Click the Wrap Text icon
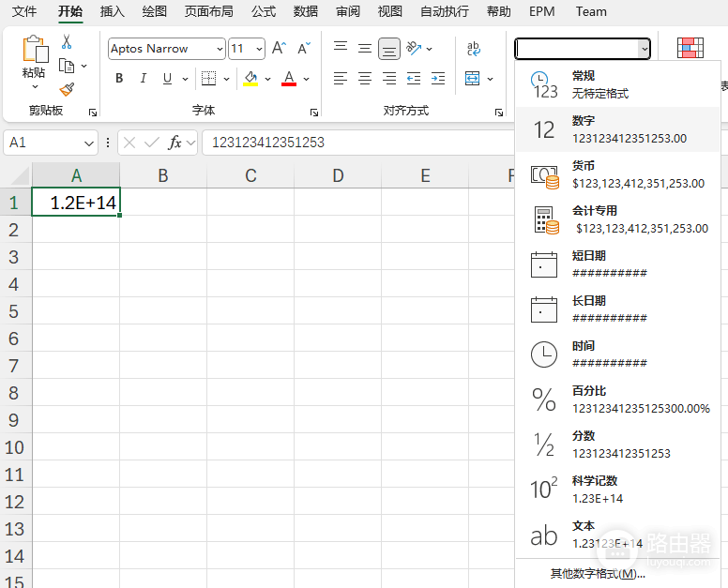Viewport: 728px width, 588px height. coord(473,48)
